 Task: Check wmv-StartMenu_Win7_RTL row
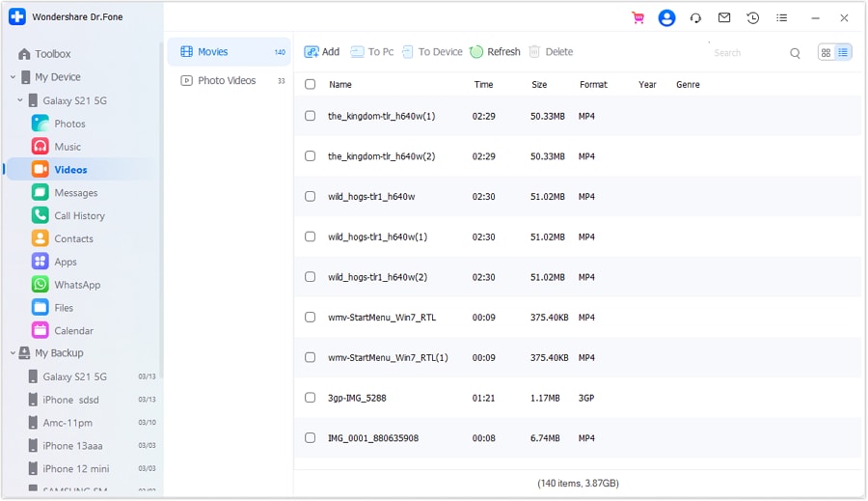310,317
